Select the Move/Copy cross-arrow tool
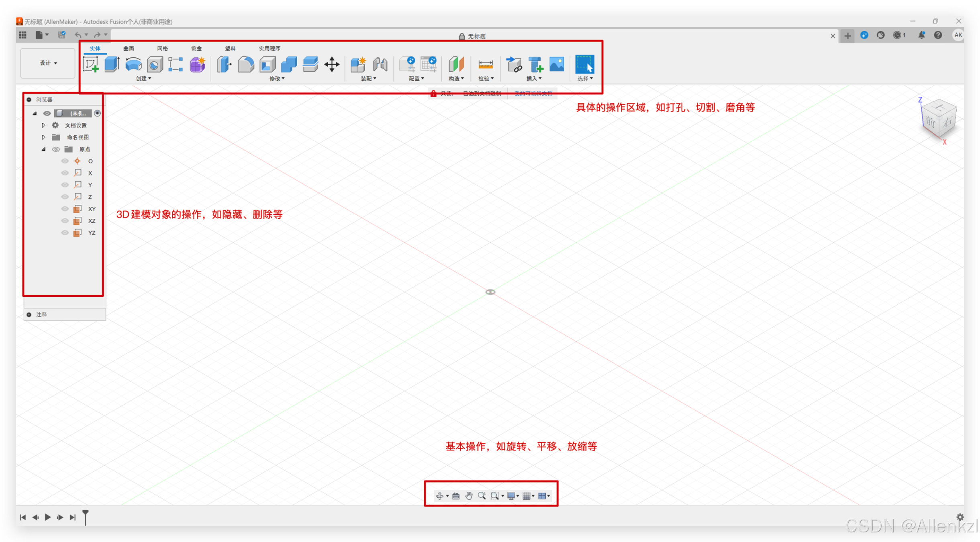Image resolution: width=980 pixels, height=542 pixels. point(332,64)
